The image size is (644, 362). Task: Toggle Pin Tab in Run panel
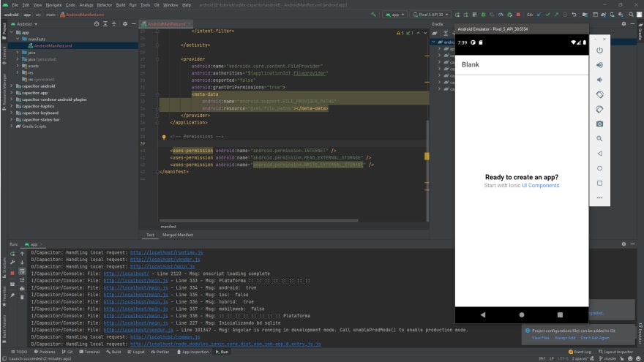(12, 295)
